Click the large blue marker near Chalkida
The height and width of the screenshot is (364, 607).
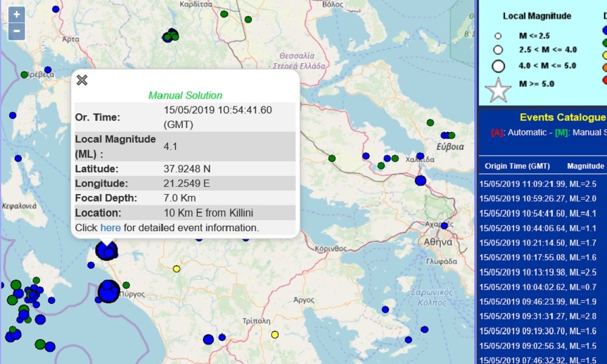[421, 180]
